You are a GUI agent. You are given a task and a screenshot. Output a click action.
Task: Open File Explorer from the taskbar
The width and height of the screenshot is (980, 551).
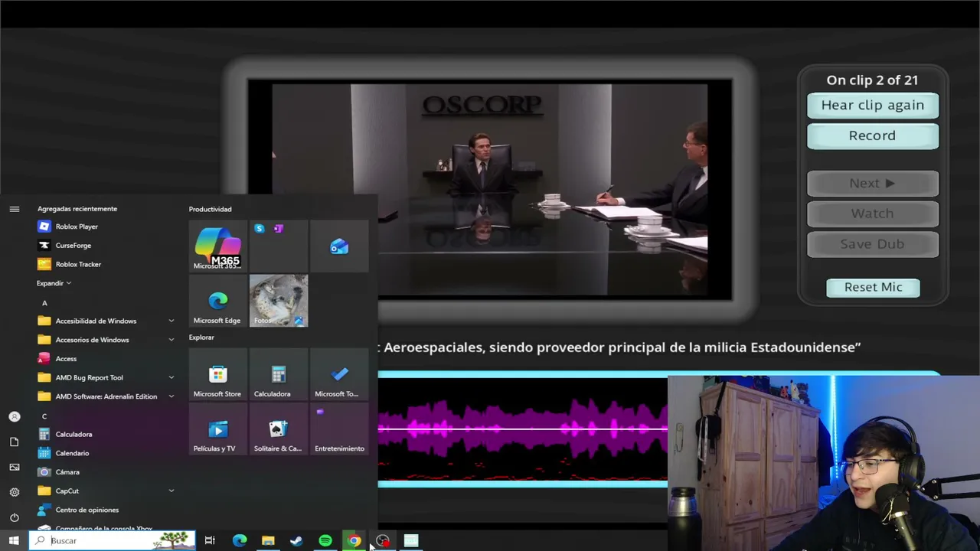[x=268, y=541]
